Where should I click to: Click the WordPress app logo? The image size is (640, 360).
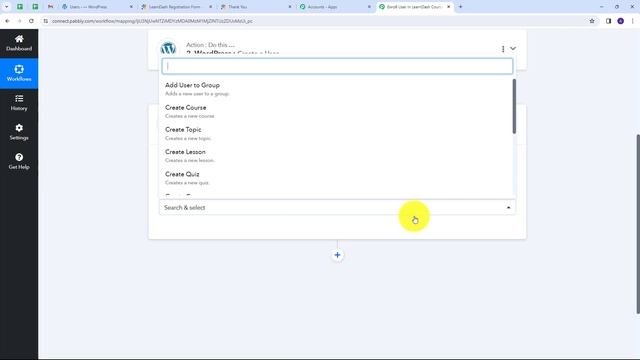168,49
